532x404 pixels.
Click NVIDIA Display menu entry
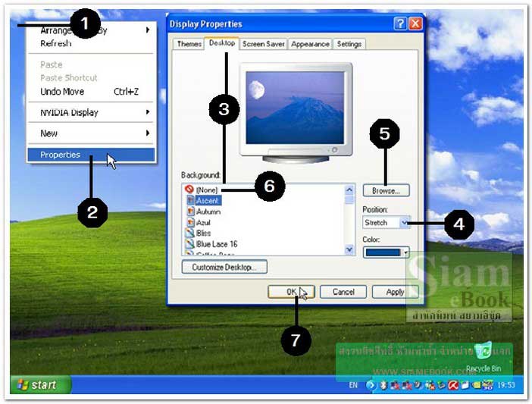click(x=91, y=112)
